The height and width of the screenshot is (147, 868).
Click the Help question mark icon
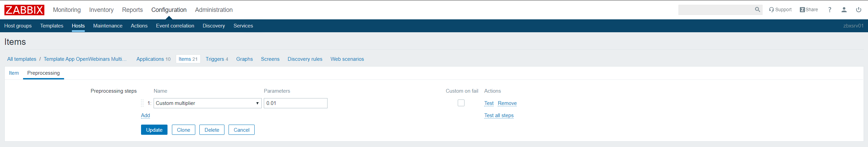coord(830,10)
